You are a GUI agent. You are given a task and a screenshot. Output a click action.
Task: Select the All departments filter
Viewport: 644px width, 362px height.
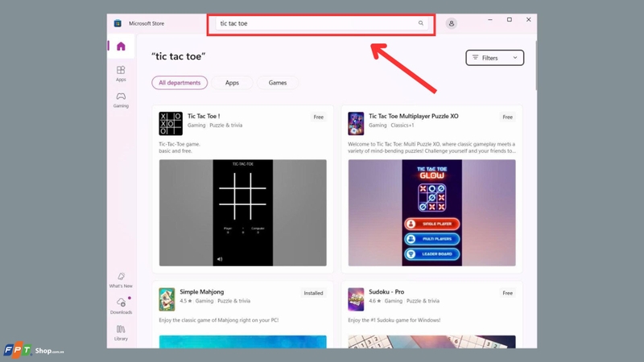(x=180, y=83)
